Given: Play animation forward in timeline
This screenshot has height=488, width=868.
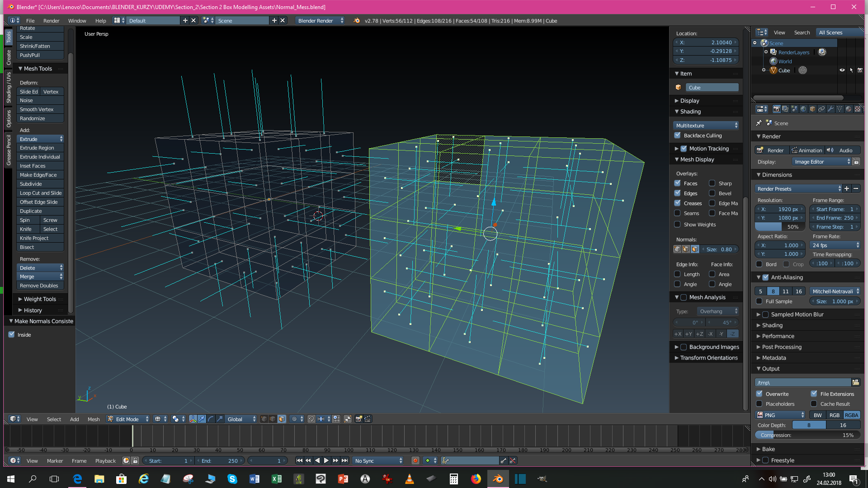Looking at the screenshot, I should (x=326, y=460).
